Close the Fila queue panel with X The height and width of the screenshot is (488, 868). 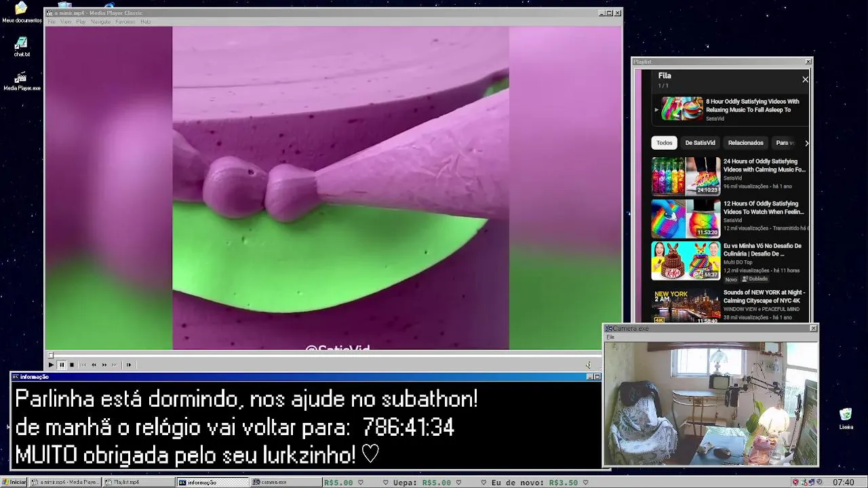tap(805, 79)
